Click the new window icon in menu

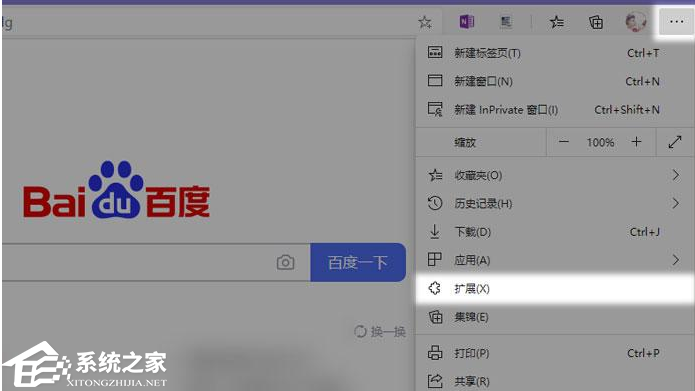pyautogui.click(x=435, y=81)
